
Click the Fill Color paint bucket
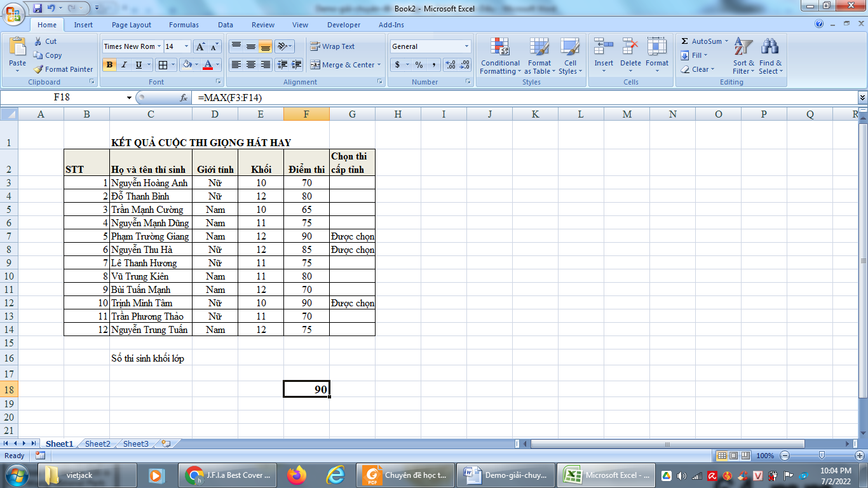[x=187, y=65]
